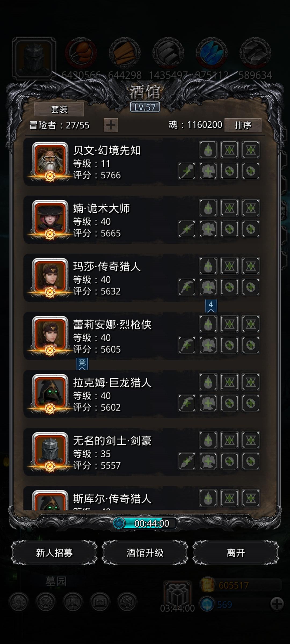The width and height of the screenshot is (290, 644).
Task: Click the blue crystal resource icon
Action: tap(212, 53)
